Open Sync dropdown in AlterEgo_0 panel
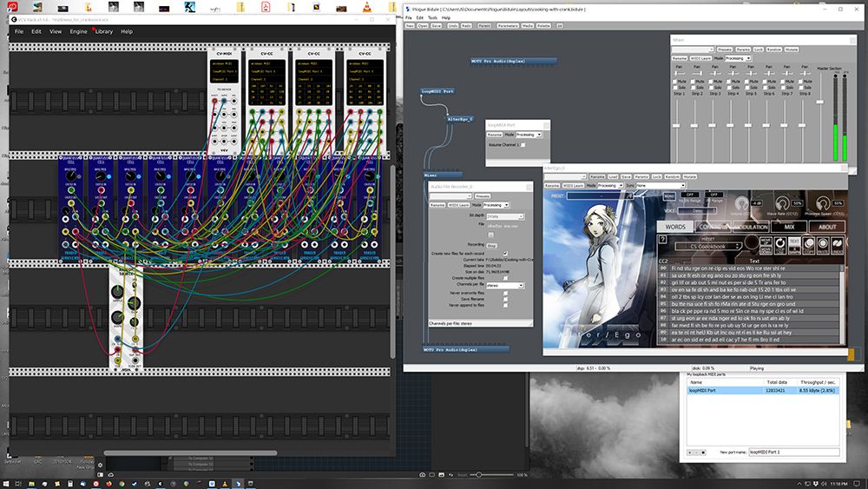This screenshot has width=868, height=489. tap(661, 186)
